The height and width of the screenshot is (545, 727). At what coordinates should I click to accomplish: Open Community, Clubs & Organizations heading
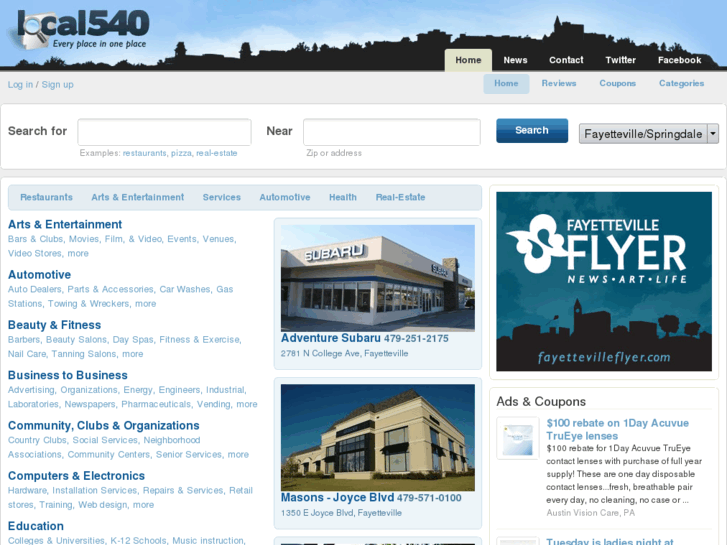tap(103, 426)
